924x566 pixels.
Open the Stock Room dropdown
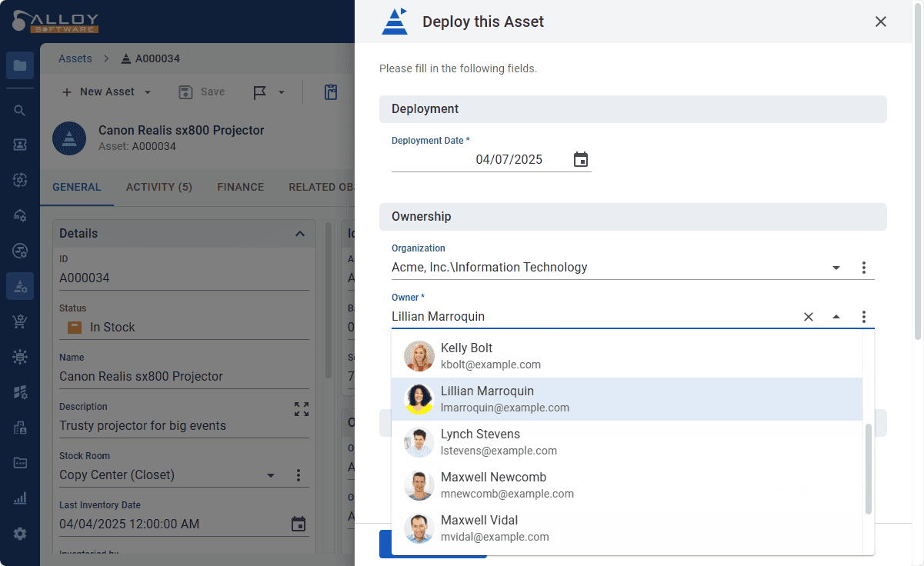pos(271,475)
